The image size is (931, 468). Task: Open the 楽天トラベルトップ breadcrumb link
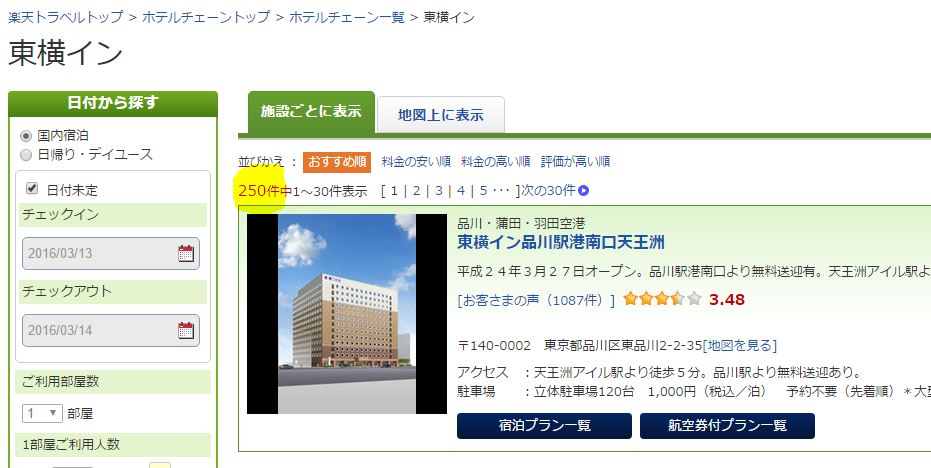[x=65, y=17]
